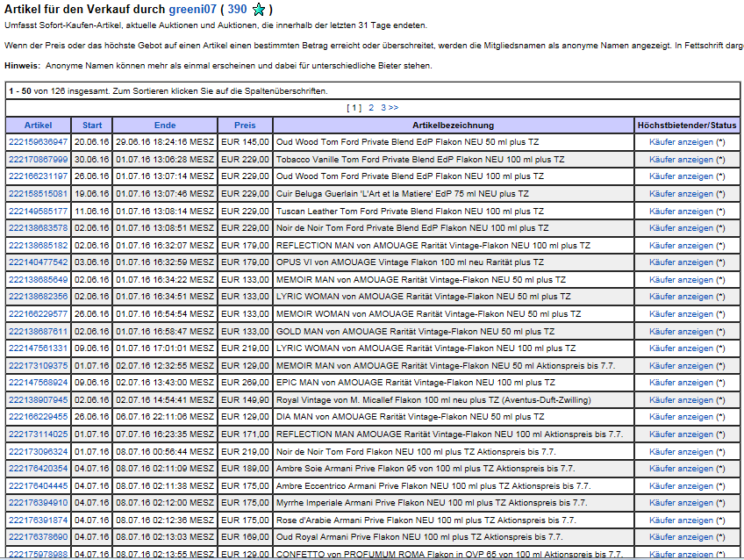Click end time 06.07.16 22:11:06 MESZ
This screenshot has width=744, height=560.
[165, 416]
